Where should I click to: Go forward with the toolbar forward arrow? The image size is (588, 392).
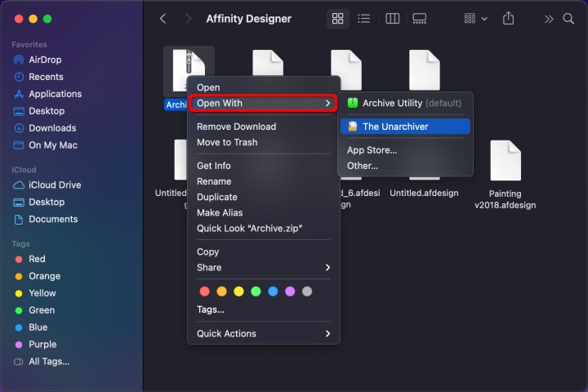[x=188, y=19]
